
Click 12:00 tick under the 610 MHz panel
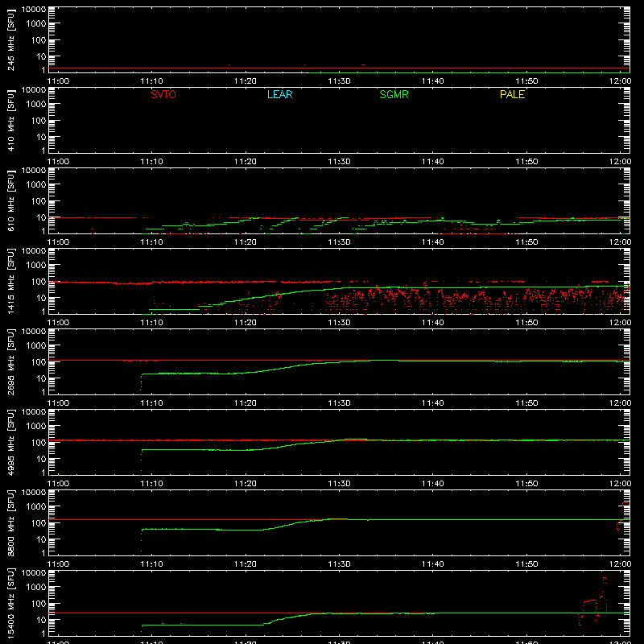pyautogui.click(x=620, y=242)
